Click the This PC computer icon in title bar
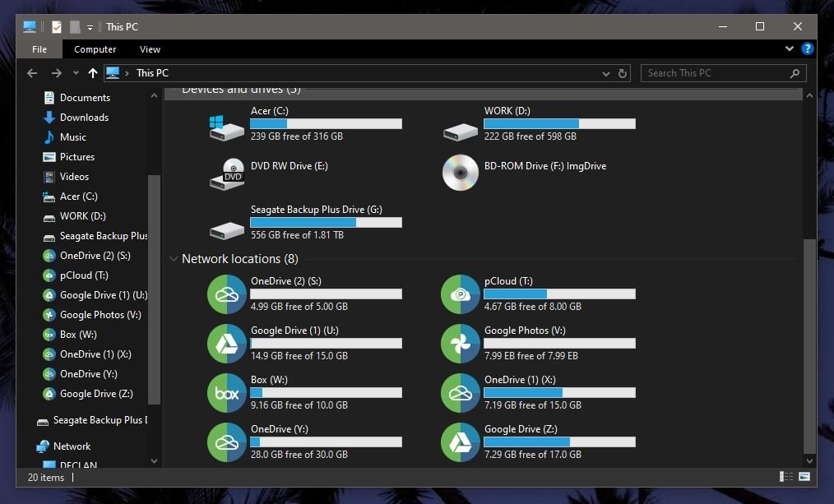 (30, 26)
